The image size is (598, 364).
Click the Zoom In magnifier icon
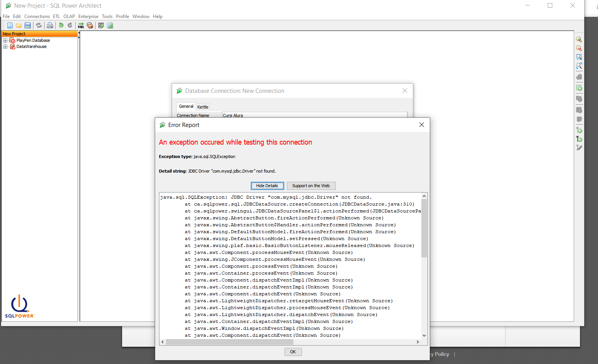tap(579, 39)
